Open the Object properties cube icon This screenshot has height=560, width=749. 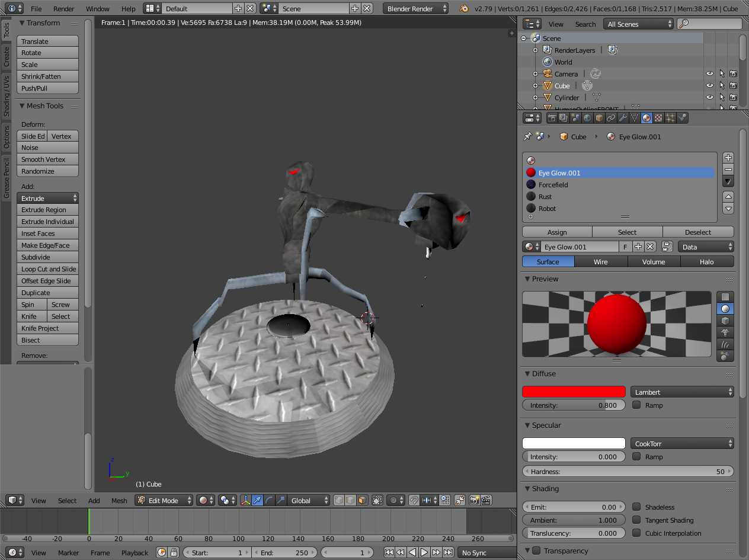click(x=599, y=118)
